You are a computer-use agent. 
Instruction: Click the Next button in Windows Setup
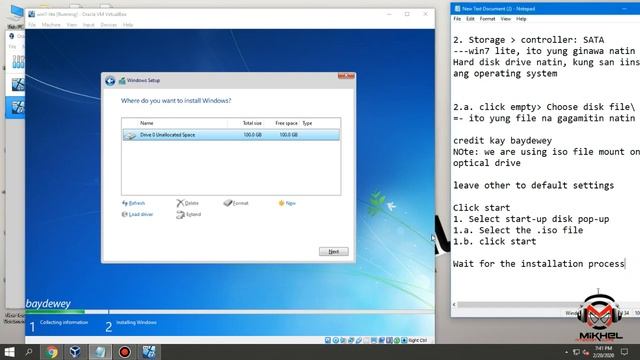pyautogui.click(x=333, y=251)
